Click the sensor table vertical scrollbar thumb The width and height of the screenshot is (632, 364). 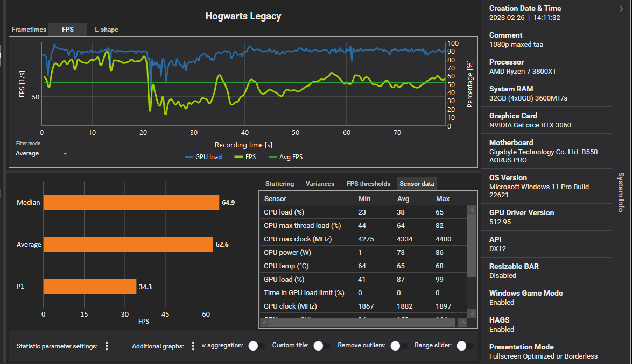(x=472, y=246)
